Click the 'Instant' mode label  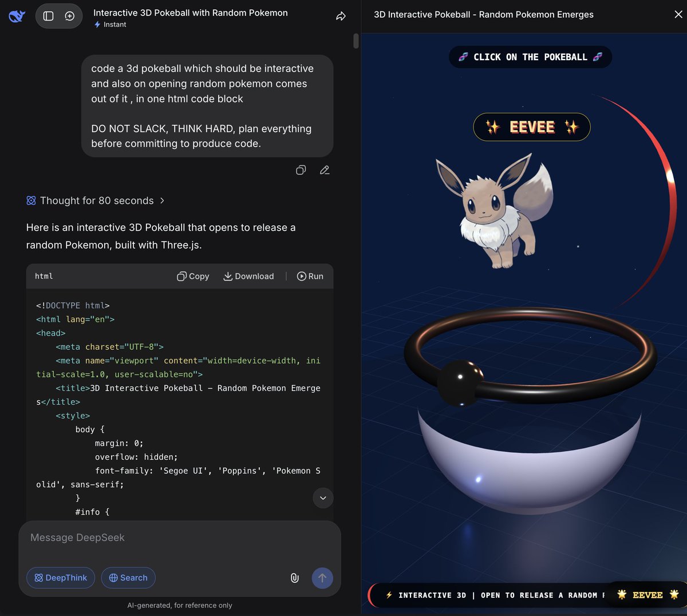pos(110,25)
